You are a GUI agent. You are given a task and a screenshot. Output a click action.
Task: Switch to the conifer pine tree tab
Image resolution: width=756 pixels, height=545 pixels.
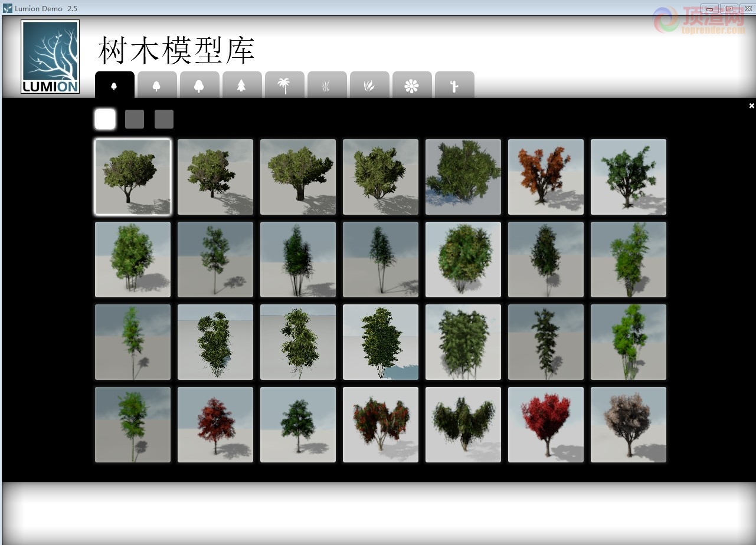click(242, 85)
